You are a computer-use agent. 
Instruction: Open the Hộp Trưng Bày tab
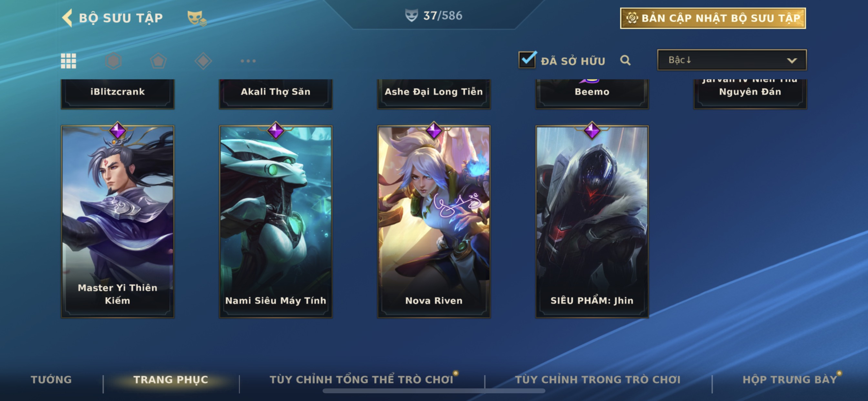pos(790,379)
